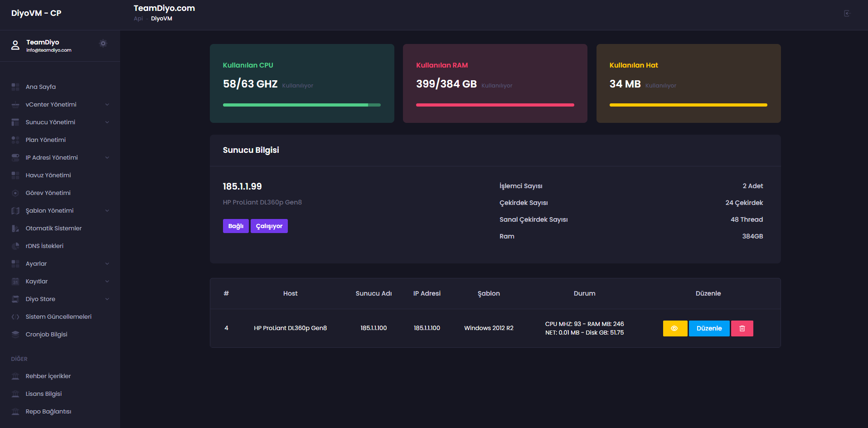Viewport: 868px width, 428px height.
Task: Click the yellow Hat usage progress bar
Action: 689,105
